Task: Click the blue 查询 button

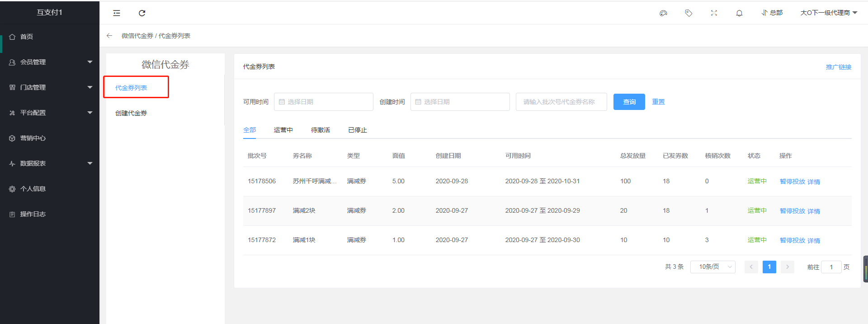Action: click(629, 102)
